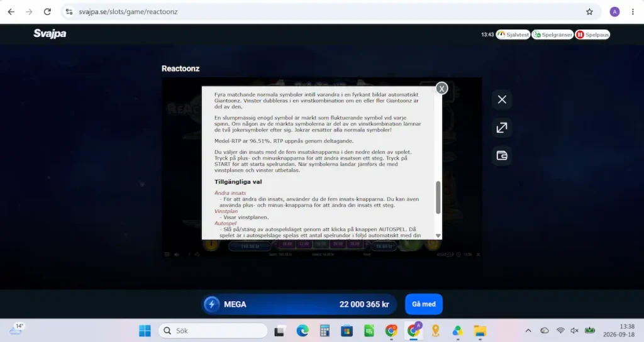Close the help dialog with the X button
The width and height of the screenshot is (644, 342).
441,88
